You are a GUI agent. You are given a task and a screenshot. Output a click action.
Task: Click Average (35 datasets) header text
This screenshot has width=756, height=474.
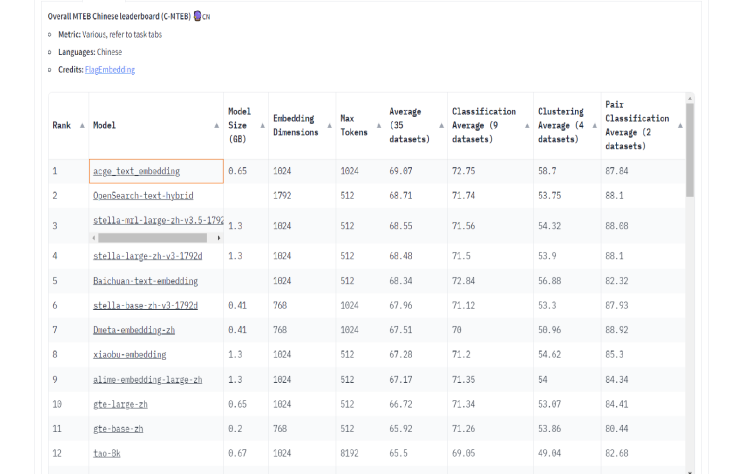(x=409, y=125)
